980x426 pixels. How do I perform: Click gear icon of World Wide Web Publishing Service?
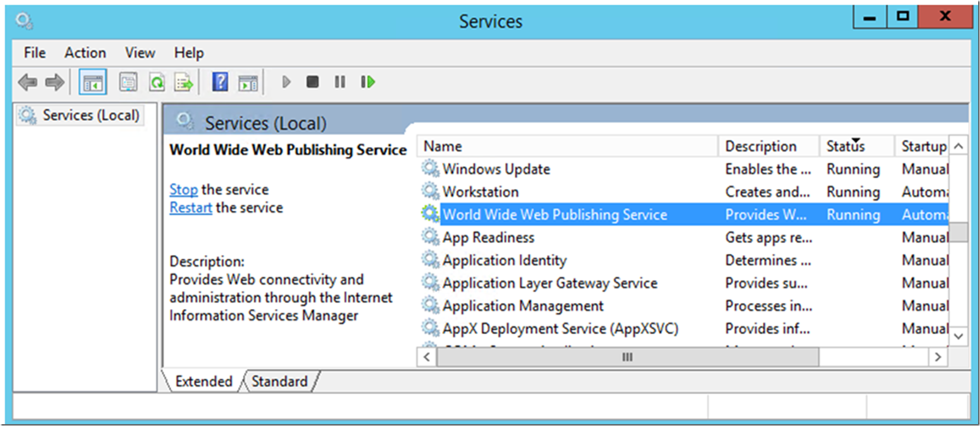tap(430, 214)
